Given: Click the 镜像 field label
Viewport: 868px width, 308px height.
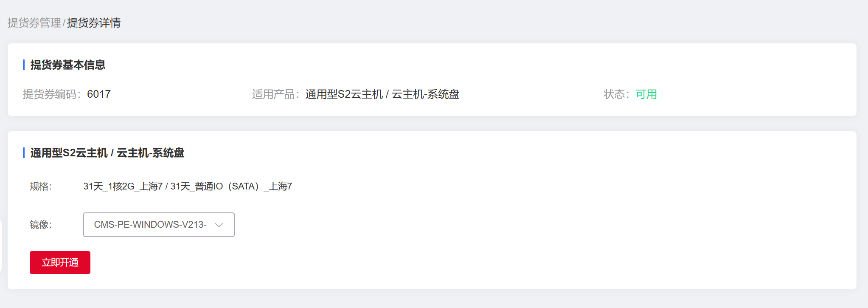Looking at the screenshot, I should (x=41, y=225).
